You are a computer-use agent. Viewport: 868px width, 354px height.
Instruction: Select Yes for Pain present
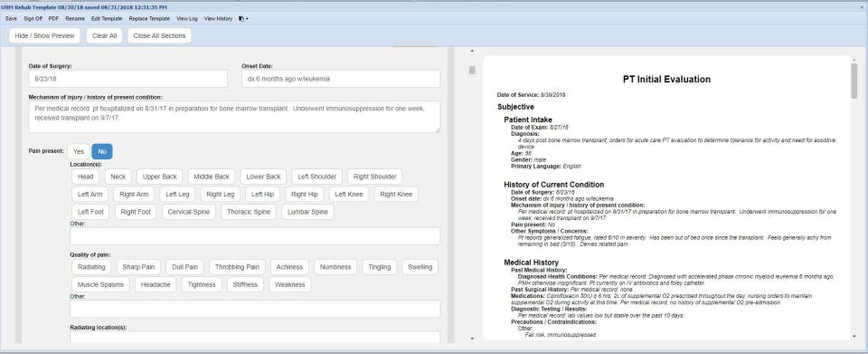tap(79, 151)
